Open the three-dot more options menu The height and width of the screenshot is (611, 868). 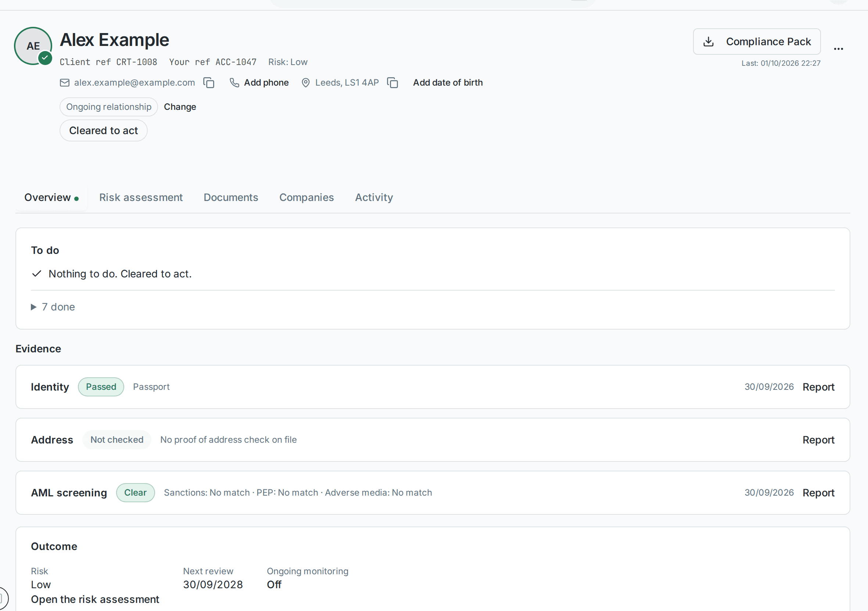(x=839, y=49)
